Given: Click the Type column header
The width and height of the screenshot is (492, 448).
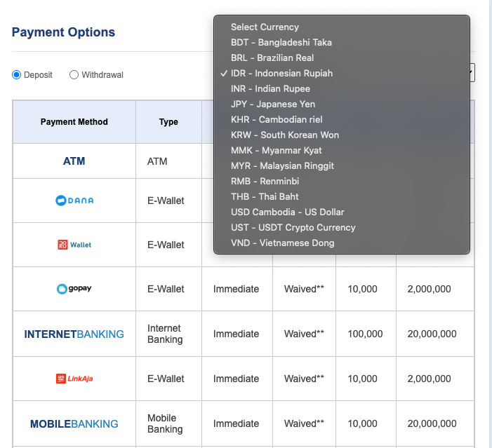Looking at the screenshot, I should coord(168,122).
